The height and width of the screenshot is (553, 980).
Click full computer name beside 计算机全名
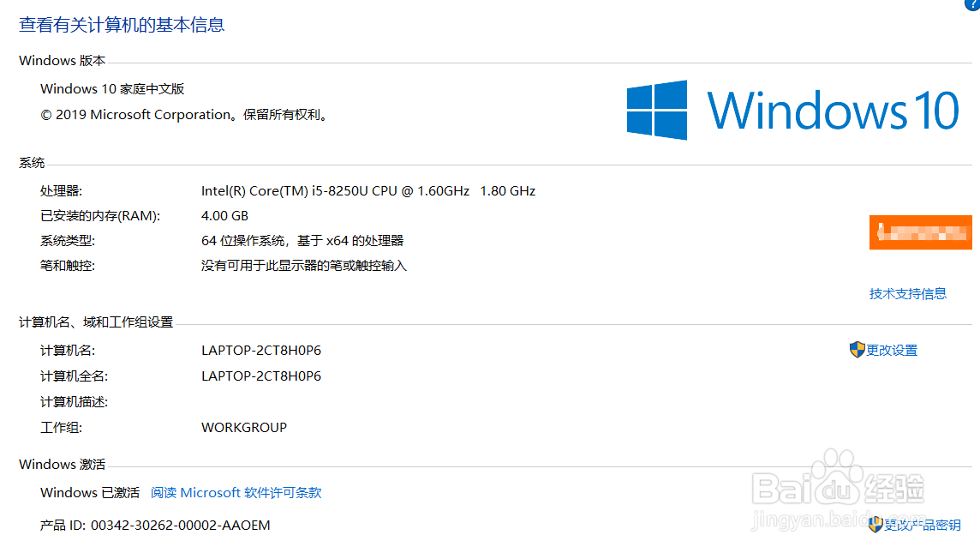(x=261, y=376)
